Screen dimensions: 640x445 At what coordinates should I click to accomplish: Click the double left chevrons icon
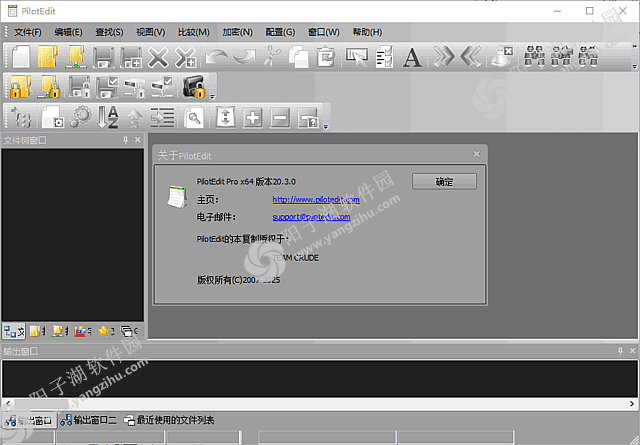(x=471, y=57)
